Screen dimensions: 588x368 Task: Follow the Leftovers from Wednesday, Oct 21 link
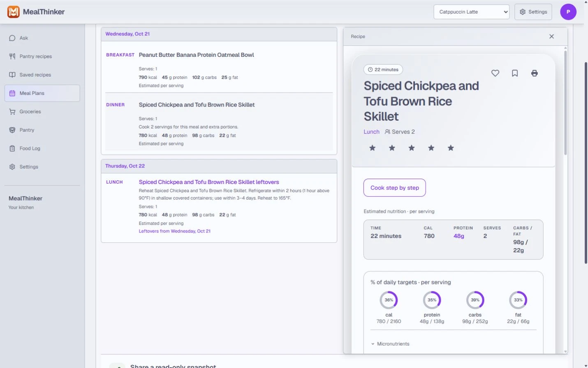click(x=175, y=231)
